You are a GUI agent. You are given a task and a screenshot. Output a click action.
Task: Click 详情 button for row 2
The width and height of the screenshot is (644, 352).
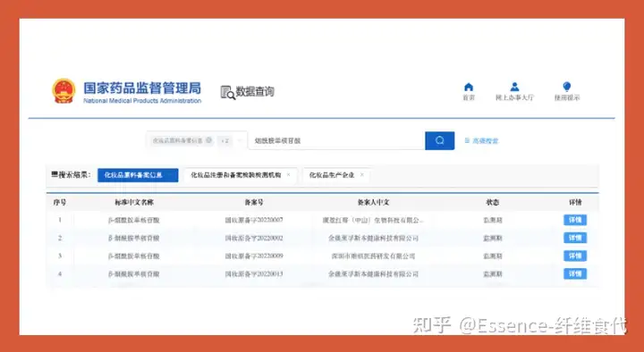575,238
